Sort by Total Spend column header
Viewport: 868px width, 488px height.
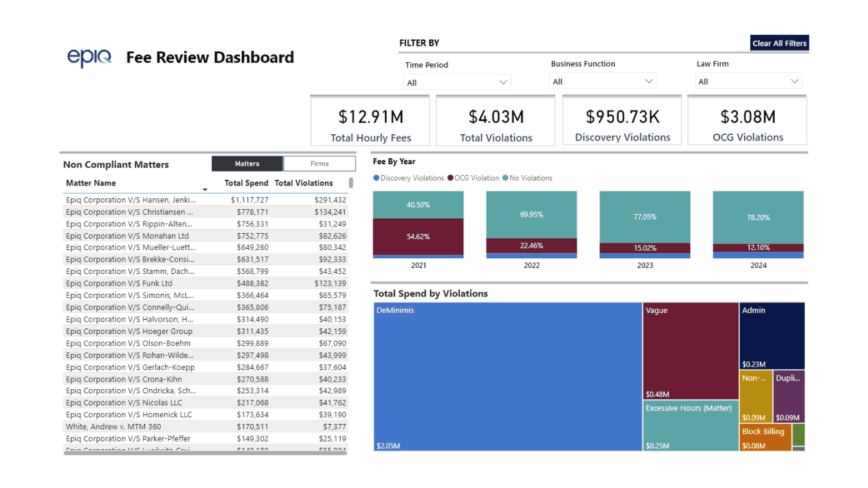(247, 183)
